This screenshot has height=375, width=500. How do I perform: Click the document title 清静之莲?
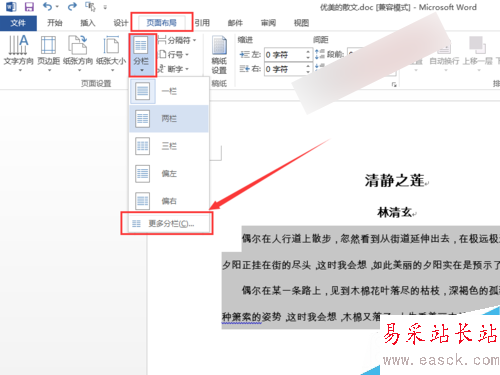(x=395, y=181)
